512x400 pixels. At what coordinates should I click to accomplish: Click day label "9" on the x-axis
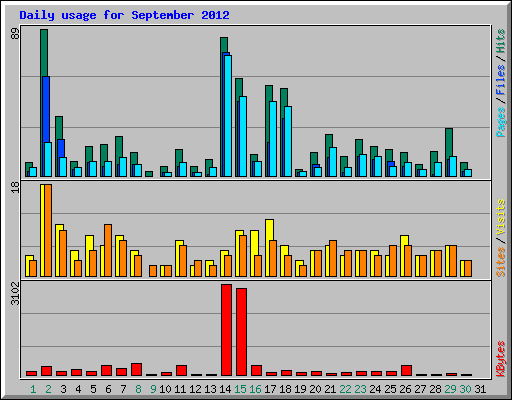tap(153, 389)
